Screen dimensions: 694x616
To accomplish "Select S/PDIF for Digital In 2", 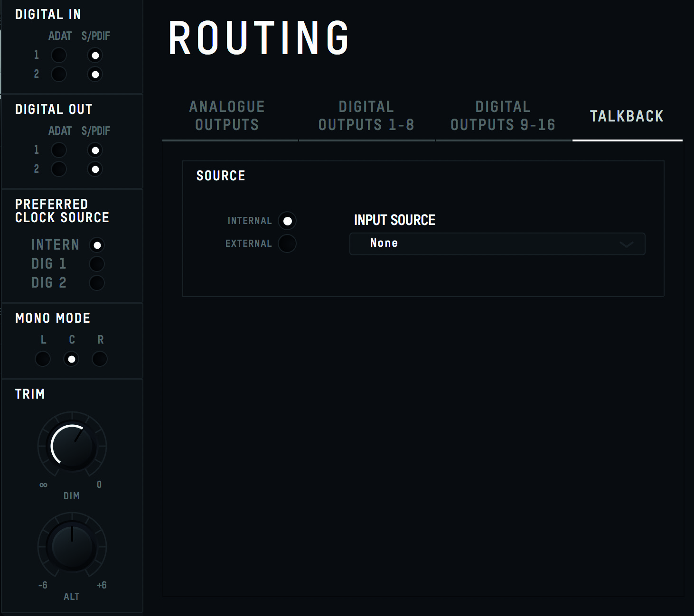I will coord(95,75).
